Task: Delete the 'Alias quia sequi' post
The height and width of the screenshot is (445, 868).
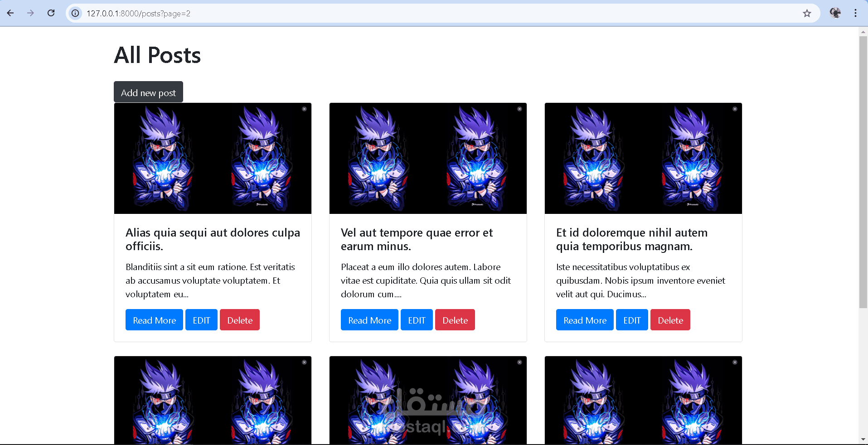Action: [x=240, y=320]
